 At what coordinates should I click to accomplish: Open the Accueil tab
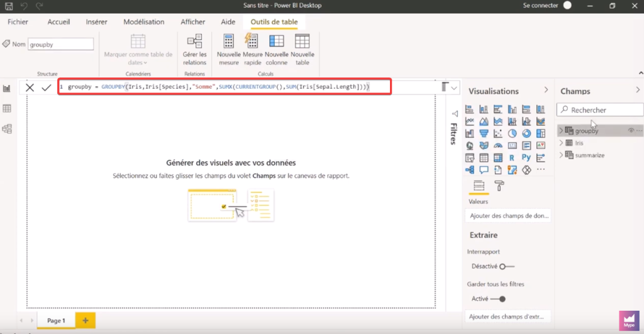click(58, 22)
